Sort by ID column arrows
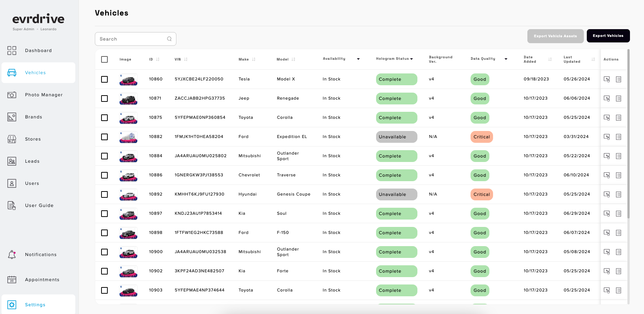Screen dimensions: 644x314 pyautogui.click(x=158, y=59)
